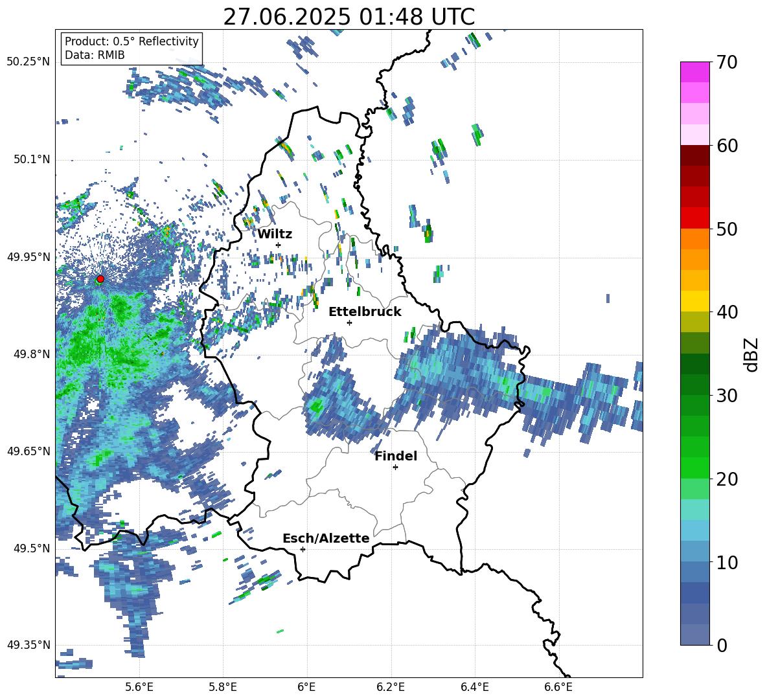This screenshot has height=700, width=767.
Task: Click the slate blue swatch above 0
Action: coord(694,635)
